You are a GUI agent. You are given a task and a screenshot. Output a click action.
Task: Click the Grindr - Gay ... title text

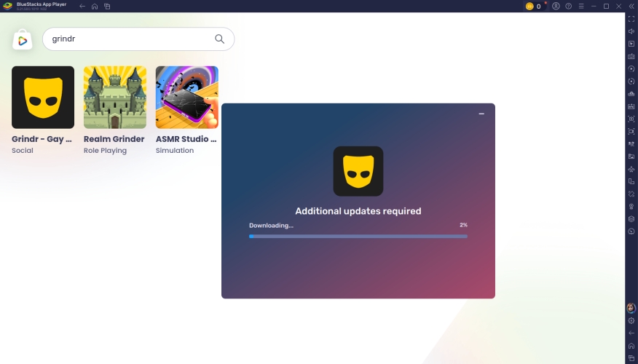coord(42,139)
